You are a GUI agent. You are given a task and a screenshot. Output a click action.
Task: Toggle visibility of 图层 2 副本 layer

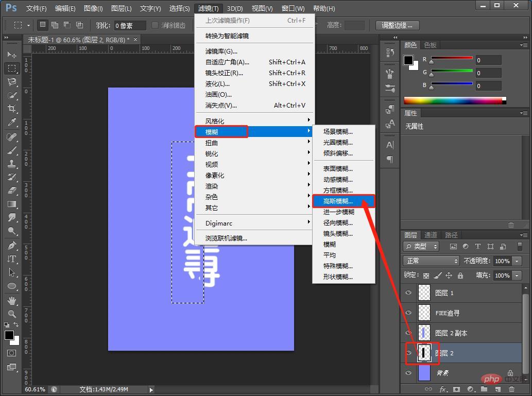point(408,333)
